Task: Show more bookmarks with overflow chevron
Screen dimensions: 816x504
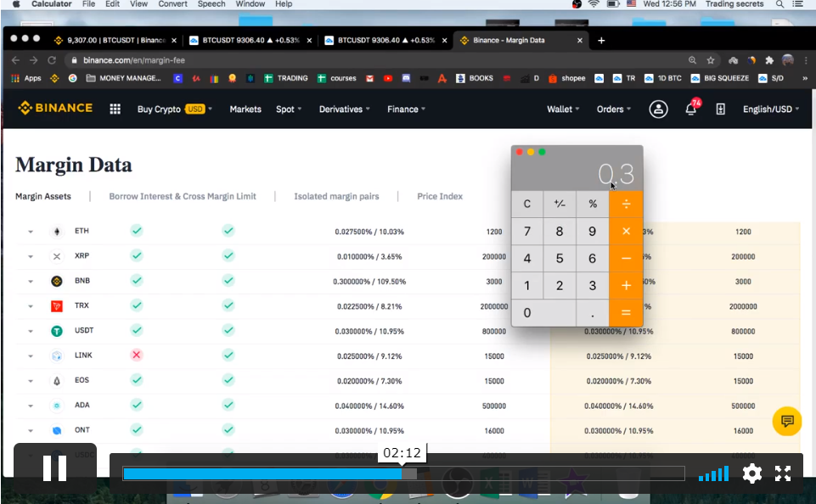Action: 805,78
